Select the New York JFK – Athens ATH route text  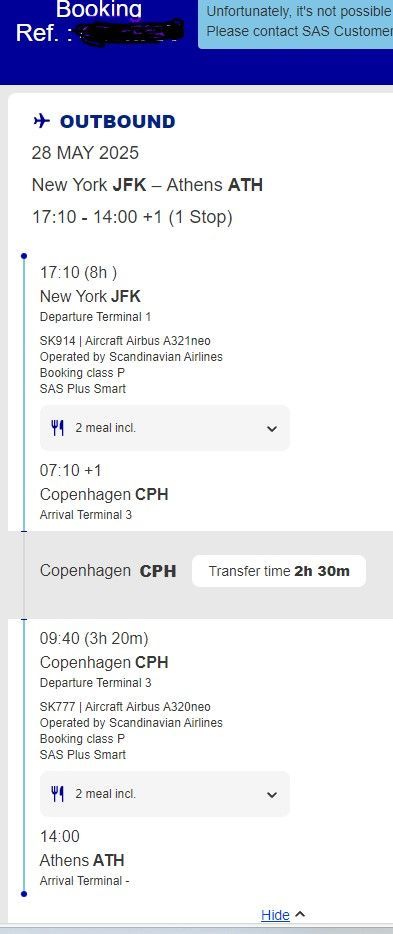point(147,185)
